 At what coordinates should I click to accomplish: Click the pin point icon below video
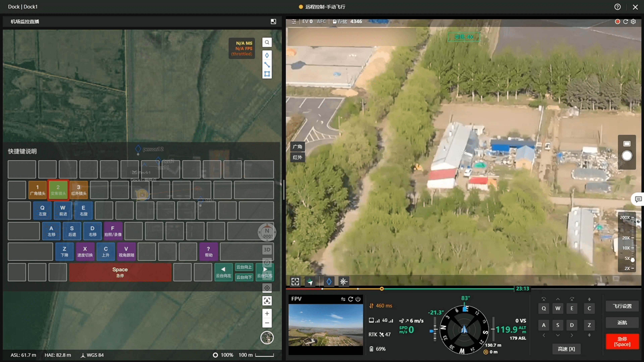329,282
